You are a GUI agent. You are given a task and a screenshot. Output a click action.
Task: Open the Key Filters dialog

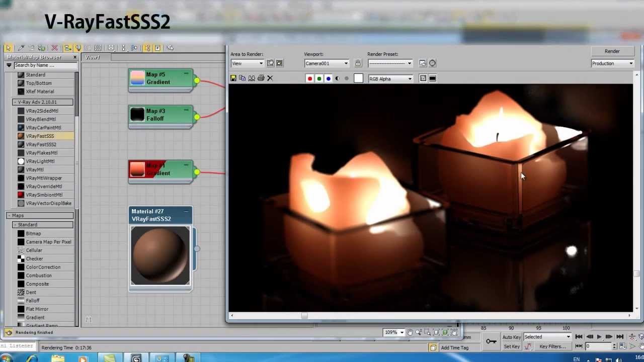pos(552,346)
